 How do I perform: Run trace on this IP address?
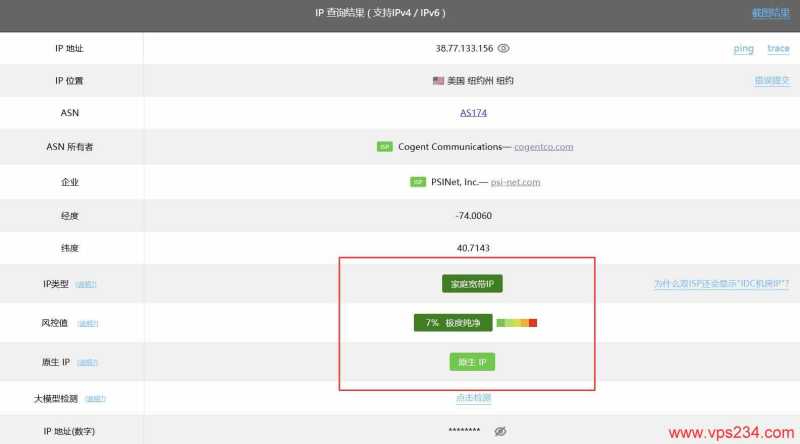click(778, 48)
